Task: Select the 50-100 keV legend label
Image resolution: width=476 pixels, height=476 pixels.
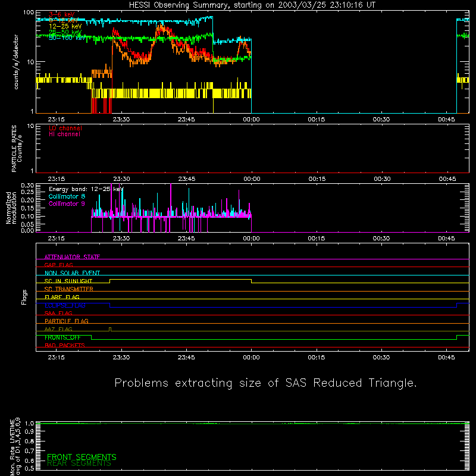Action: click(x=67, y=38)
